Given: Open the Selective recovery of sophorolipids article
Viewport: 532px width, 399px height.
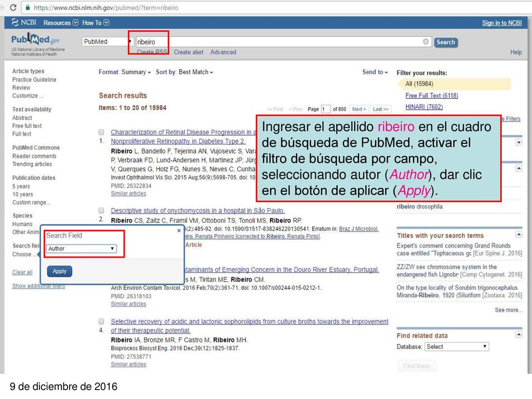Looking at the screenshot, I should tap(249, 326).
